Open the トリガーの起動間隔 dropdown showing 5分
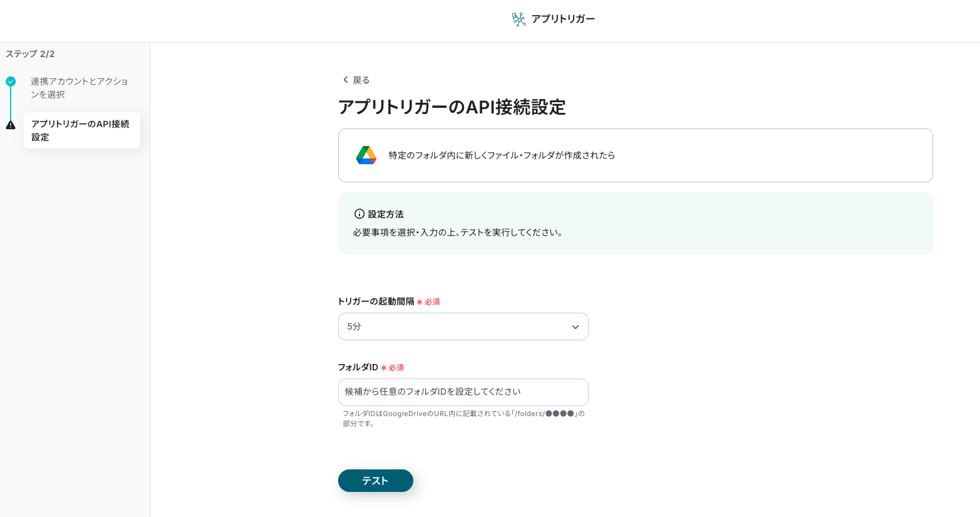Image resolution: width=980 pixels, height=517 pixels. click(463, 326)
